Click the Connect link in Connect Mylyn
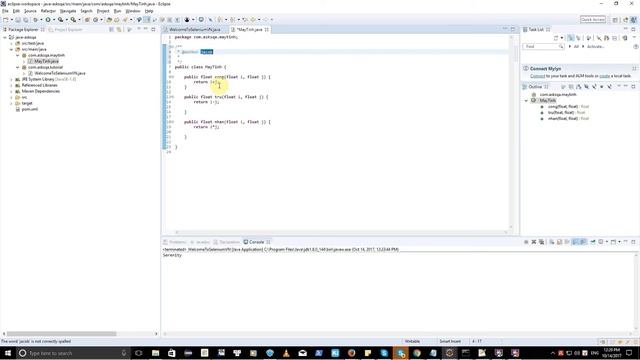The height and width of the screenshot is (360, 640). coord(537,76)
